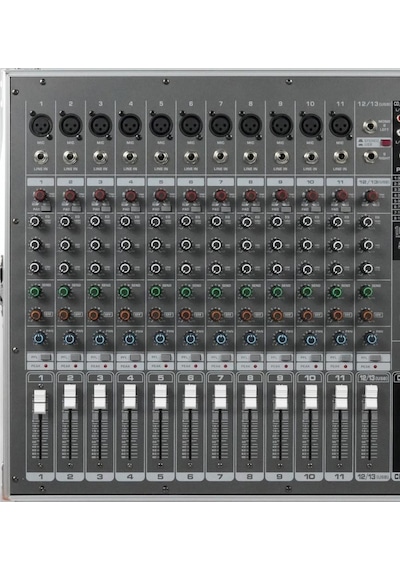Screen dimensions: 400x570
Task: Click the red gain knob on channel 10
Action: tap(311, 196)
